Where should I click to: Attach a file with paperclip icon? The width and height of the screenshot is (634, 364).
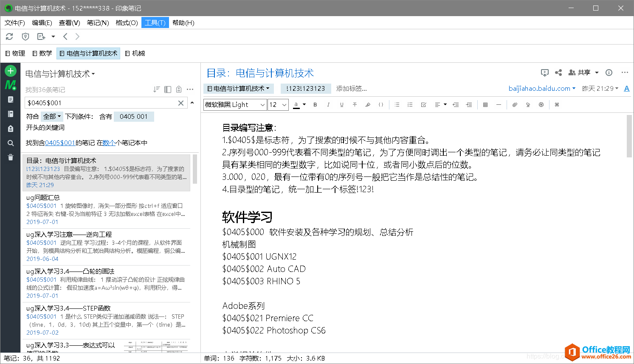(x=515, y=104)
